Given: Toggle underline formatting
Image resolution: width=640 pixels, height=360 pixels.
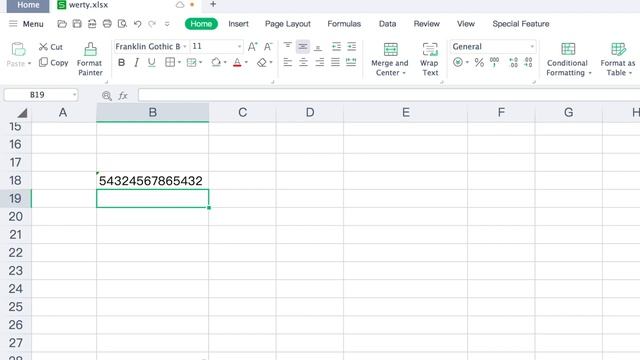Looking at the screenshot, I should (151, 62).
